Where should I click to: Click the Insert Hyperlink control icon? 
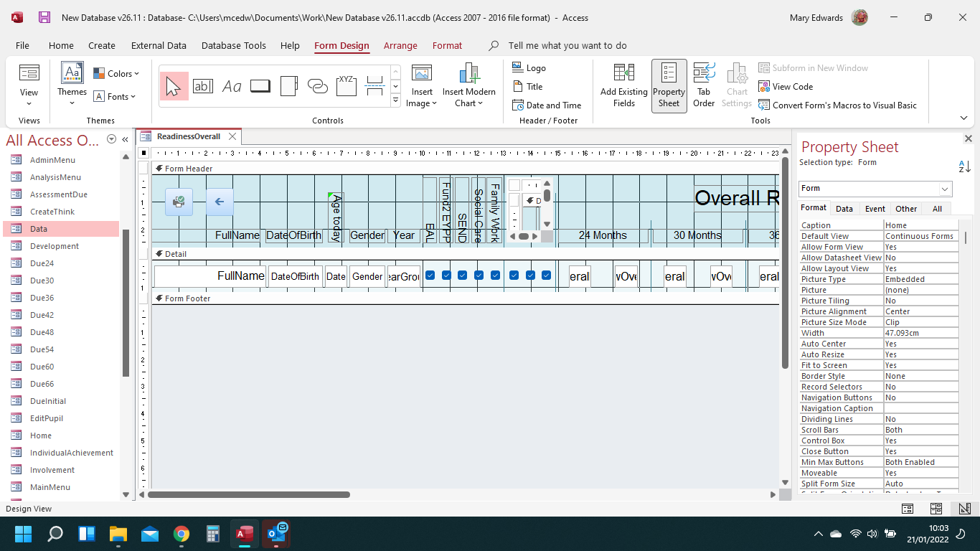pos(317,86)
